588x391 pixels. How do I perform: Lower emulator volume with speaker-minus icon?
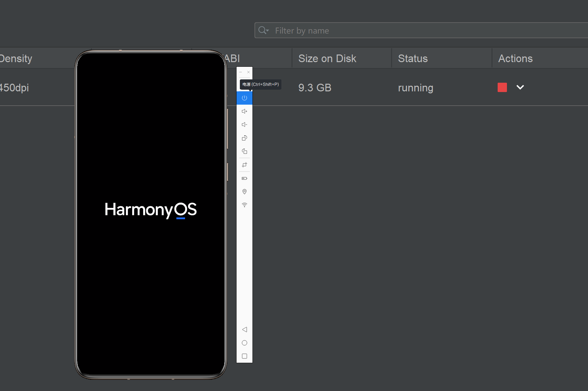point(245,125)
